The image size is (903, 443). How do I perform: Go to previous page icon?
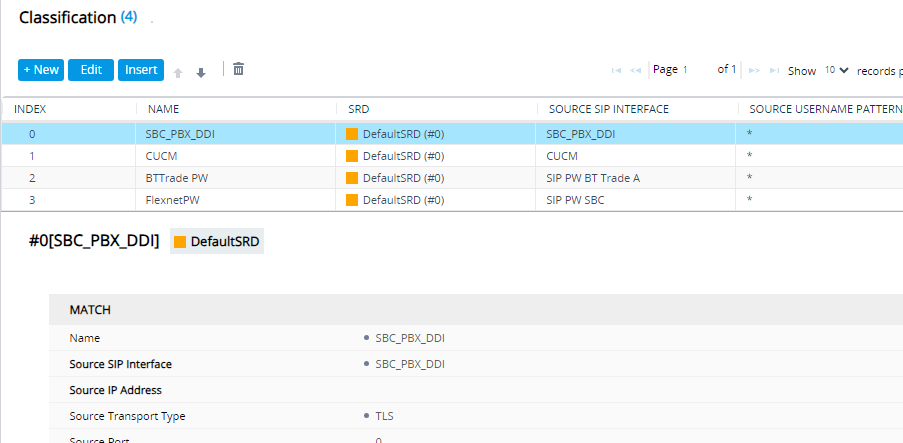(636, 70)
